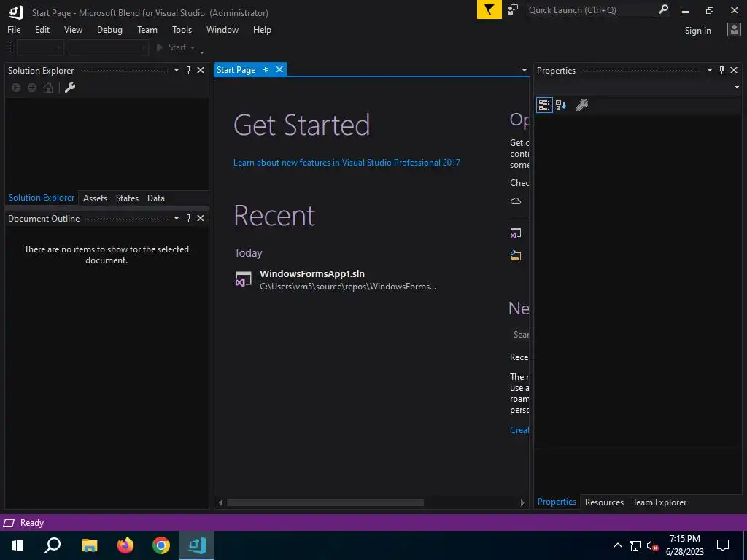The image size is (747, 560).
Task: Open the Window menu
Action: tap(222, 29)
